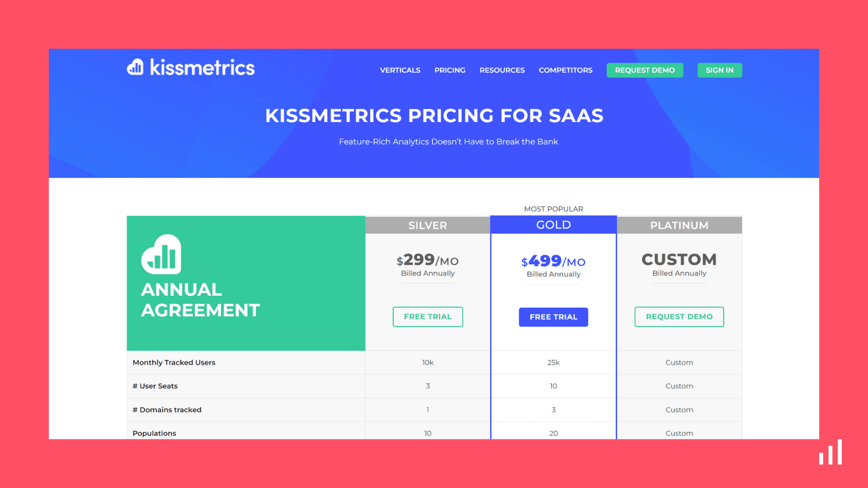Click the # User Seats row label
This screenshot has height=488, width=868.
point(155,386)
